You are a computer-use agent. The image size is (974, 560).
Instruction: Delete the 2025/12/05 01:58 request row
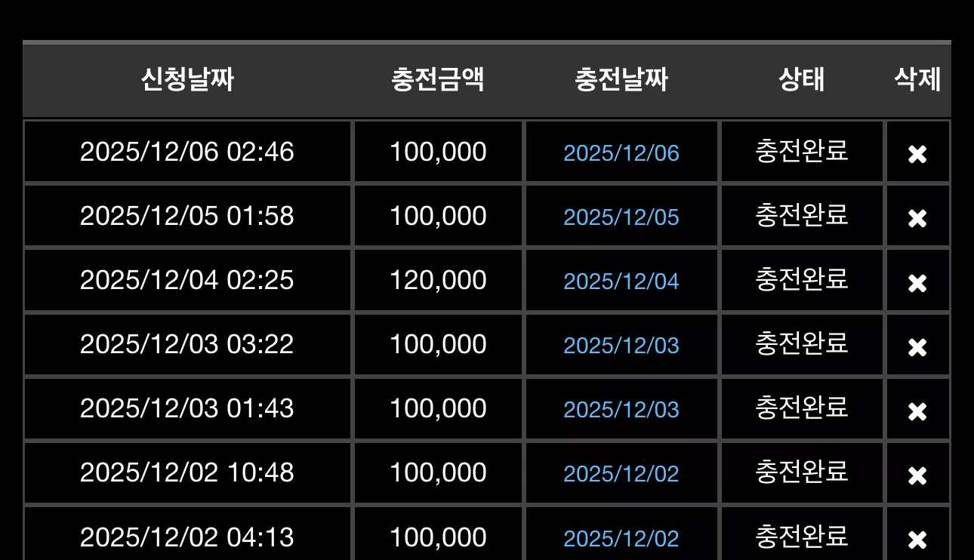click(917, 218)
